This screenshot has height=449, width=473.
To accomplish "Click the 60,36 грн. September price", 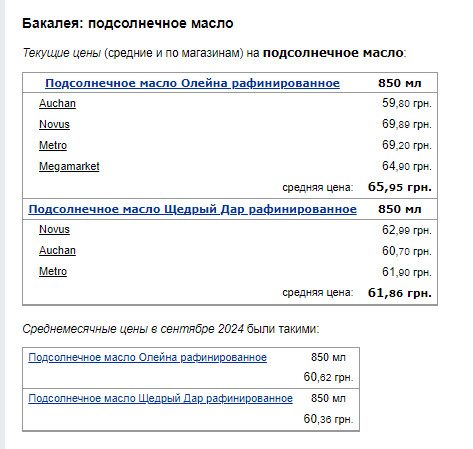I will click(x=328, y=419).
